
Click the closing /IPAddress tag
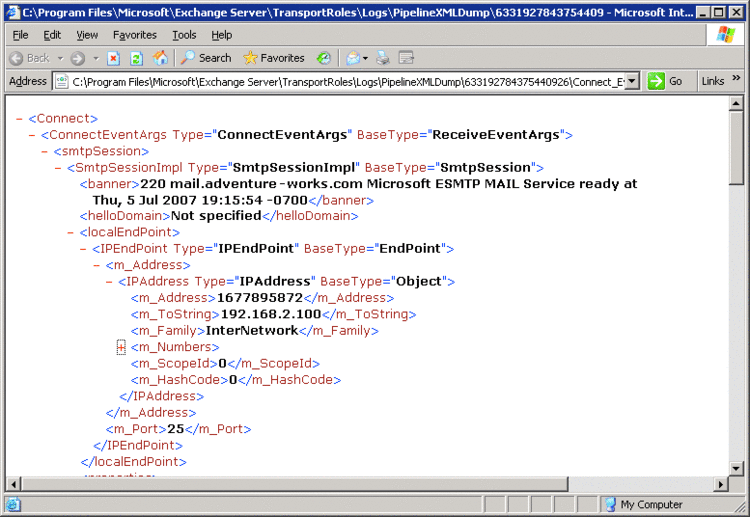click(x=162, y=396)
